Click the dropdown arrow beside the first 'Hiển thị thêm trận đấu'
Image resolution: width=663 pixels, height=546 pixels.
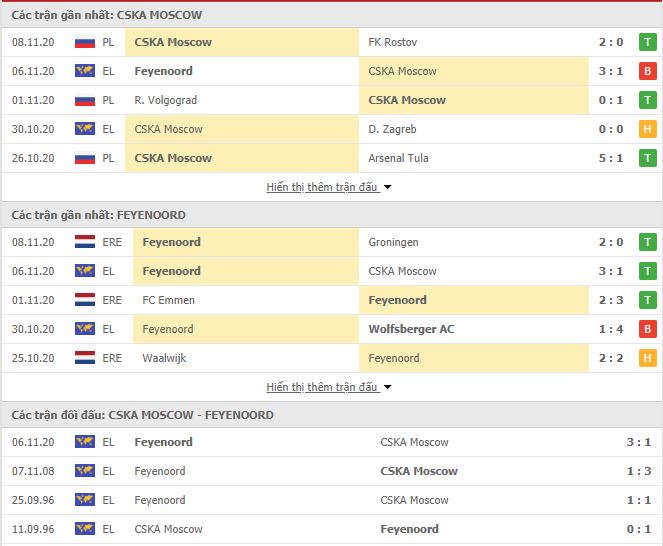[387, 187]
